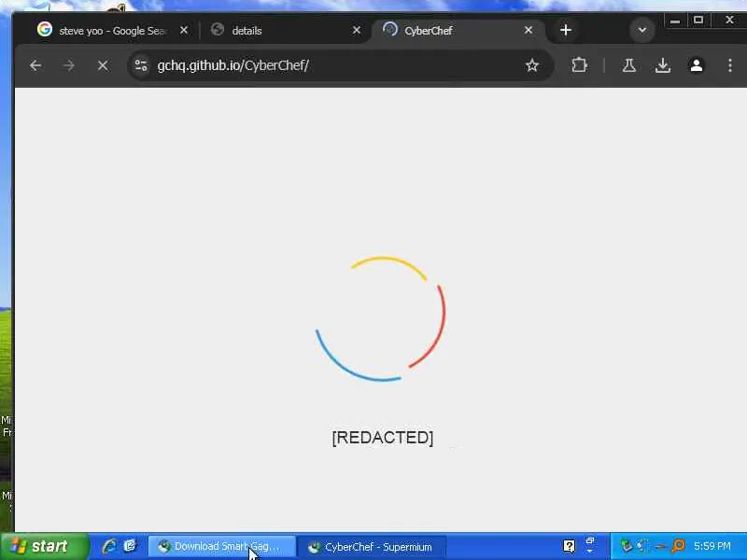Click the 5:59 PM system clock

tap(712, 546)
